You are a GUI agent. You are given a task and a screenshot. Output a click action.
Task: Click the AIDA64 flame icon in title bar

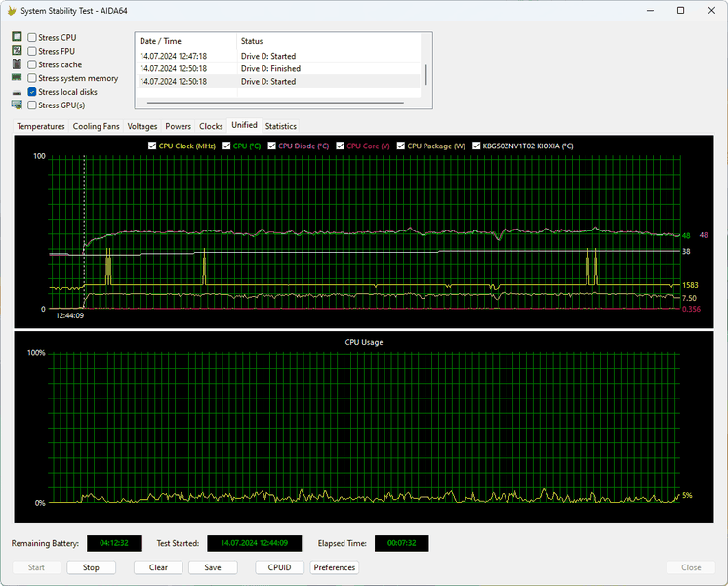pos(12,10)
